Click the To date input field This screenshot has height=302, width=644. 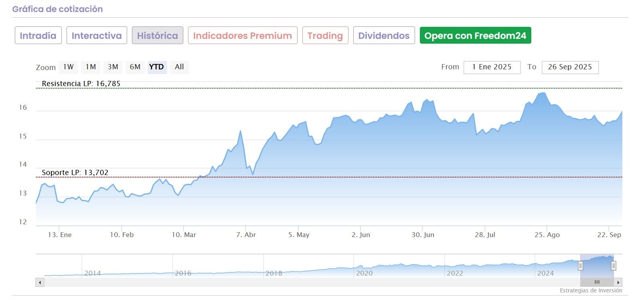pos(570,67)
